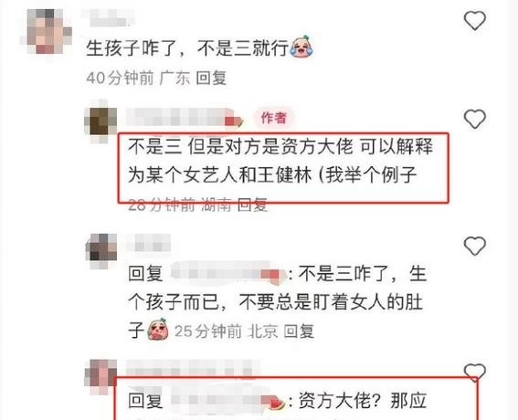Viewport: 518px width, 420px height.
Task: Tap the emoji after 肚子
Action: point(158,330)
